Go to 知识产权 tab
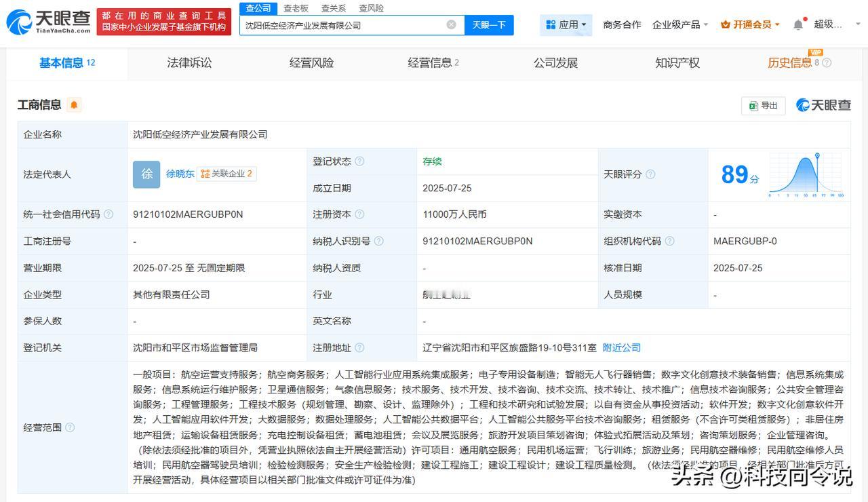The image size is (868, 502). coord(677,63)
